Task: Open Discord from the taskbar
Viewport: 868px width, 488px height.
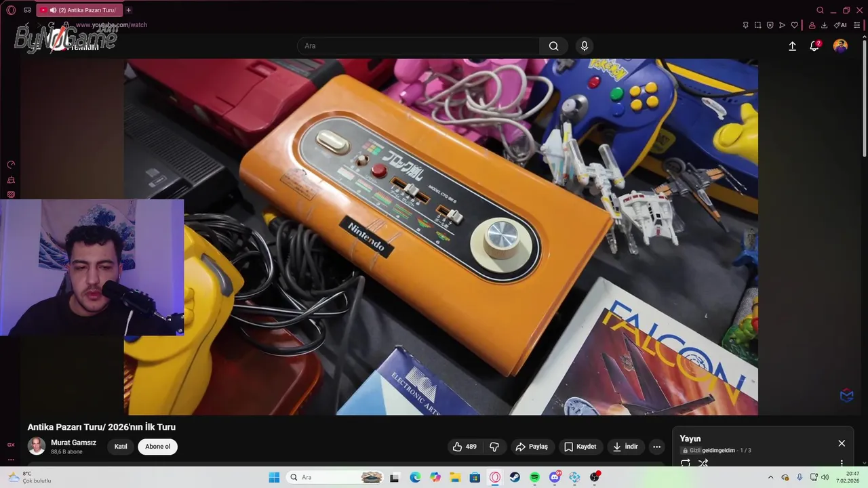Action: click(x=555, y=477)
